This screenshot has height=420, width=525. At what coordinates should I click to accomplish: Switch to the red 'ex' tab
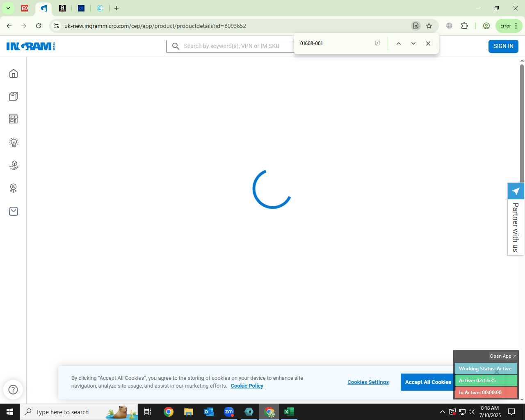point(25,8)
